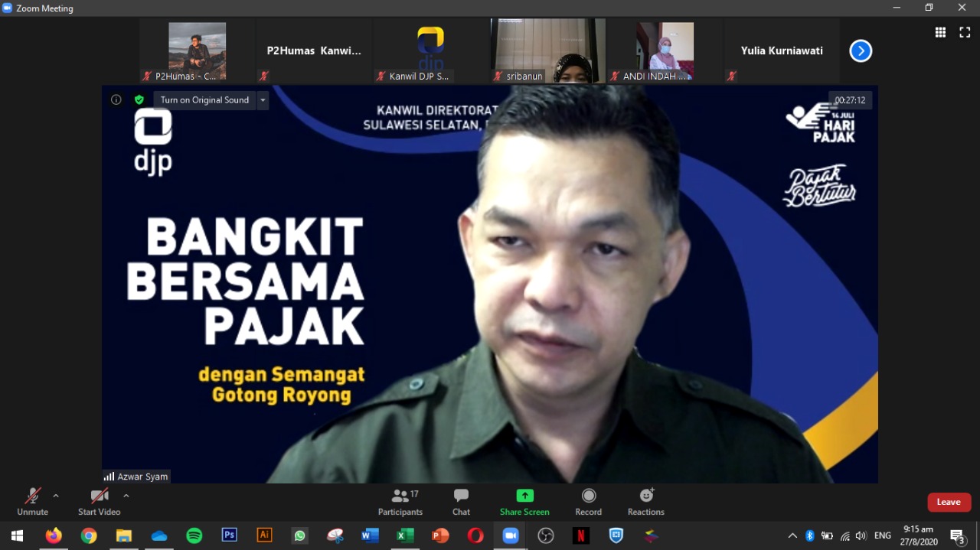Open the Reactions menu

click(x=645, y=502)
